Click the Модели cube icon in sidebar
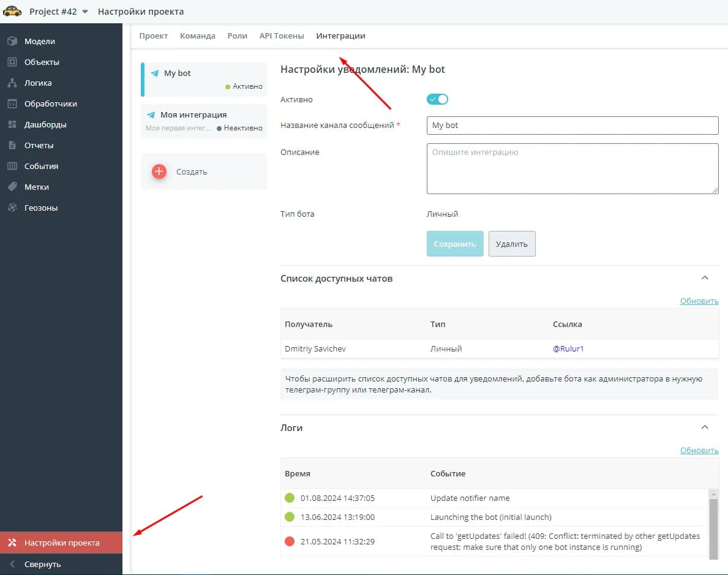728x575 pixels. pyautogui.click(x=12, y=42)
